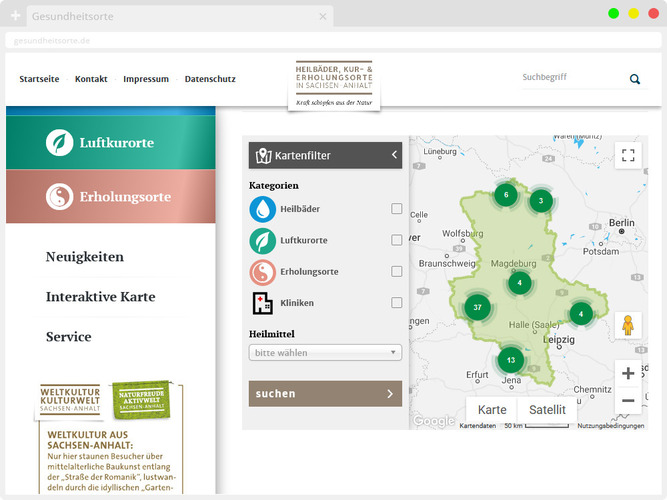
Task: Switch map to Satellit view
Action: click(x=547, y=410)
